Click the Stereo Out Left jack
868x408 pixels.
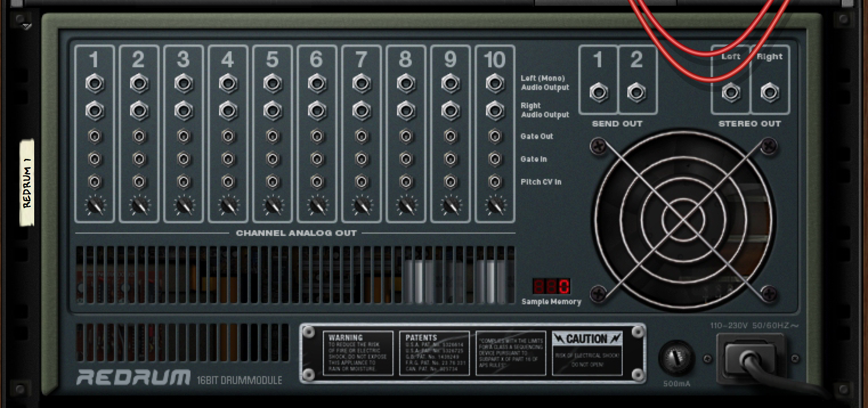(x=731, y=92)
